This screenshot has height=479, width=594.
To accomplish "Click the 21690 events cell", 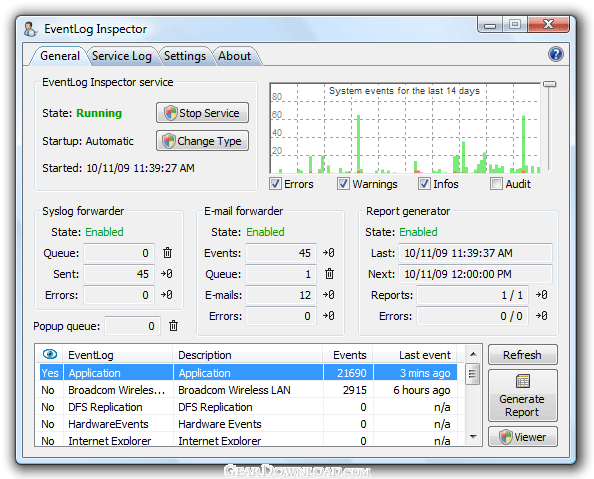I will [348, 373].
